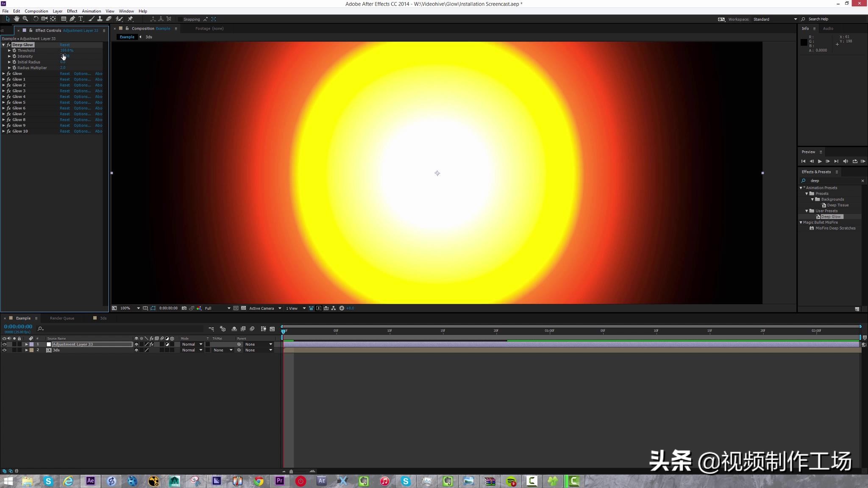
Task: Select the Hand tool in the toolbar
Action: [x=17, y=19]
